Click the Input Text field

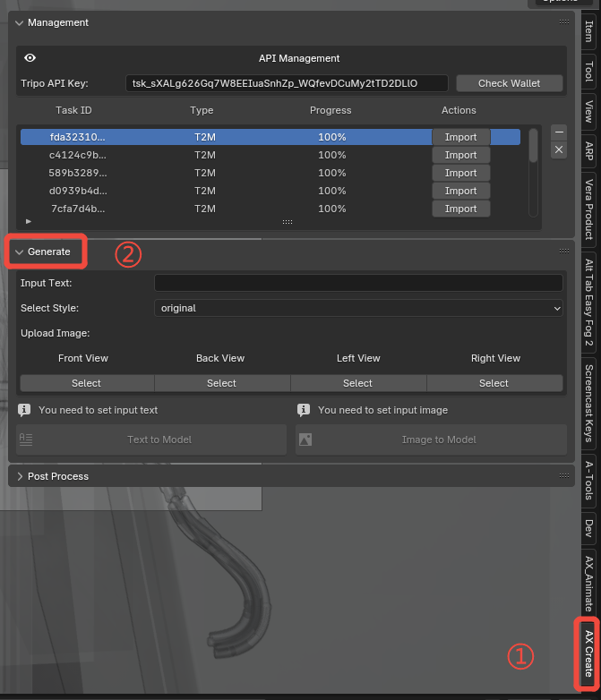coord(358,283)
